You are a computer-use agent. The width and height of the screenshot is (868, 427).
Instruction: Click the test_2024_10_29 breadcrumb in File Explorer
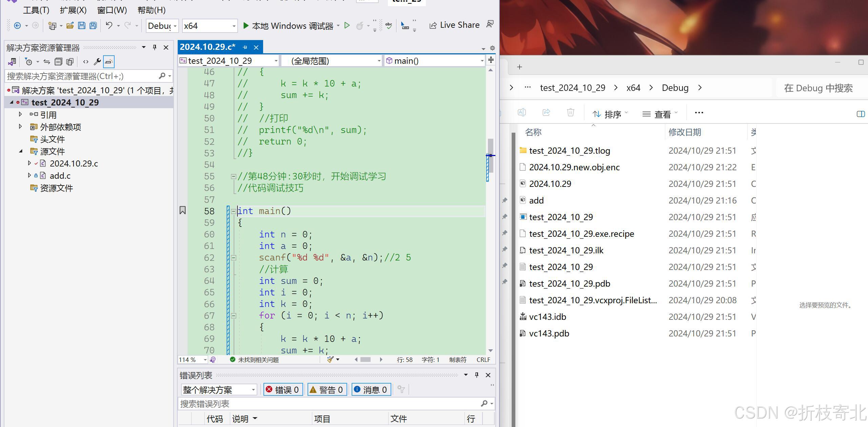(x=572, y=88)
